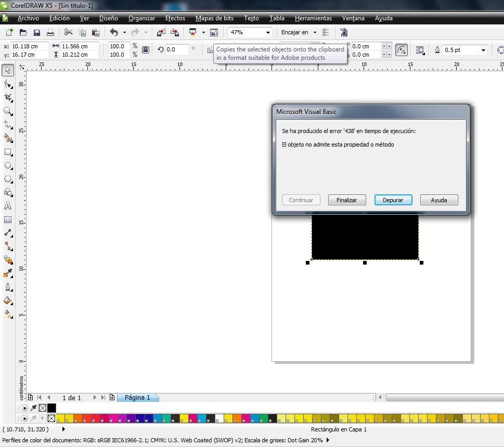Image resolution: width=504 pixels, height=447 pixels.
Task: Select the Text tool
Action: [8, 206]
